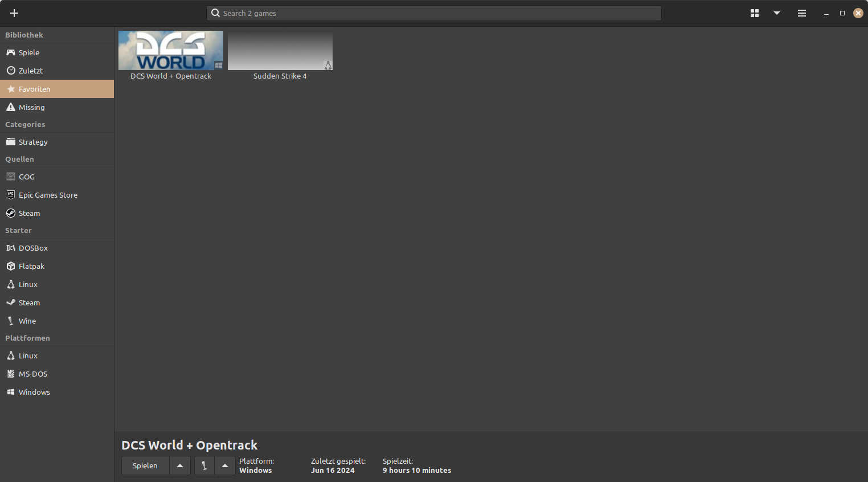Minimize the Lutris window
868x482 pixels.
[x=826, y=13]
